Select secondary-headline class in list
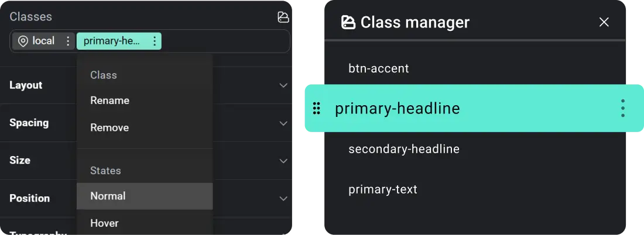The width and height of the screenshot is (644, 235). coord(403,149)
